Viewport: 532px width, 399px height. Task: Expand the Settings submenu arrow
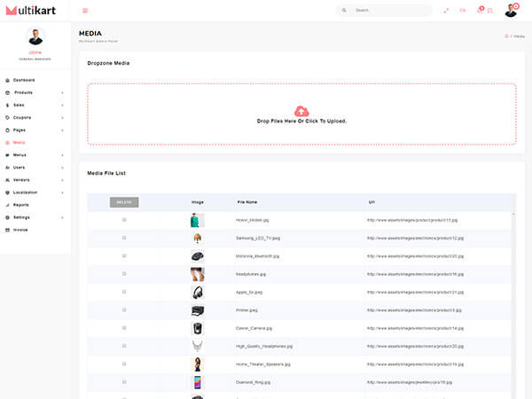(x=62, y=217)
